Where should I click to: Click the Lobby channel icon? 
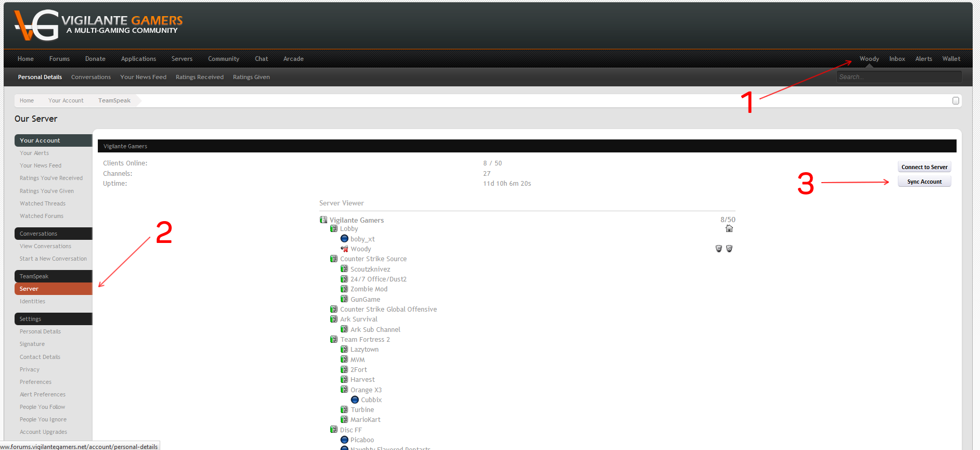334,229
